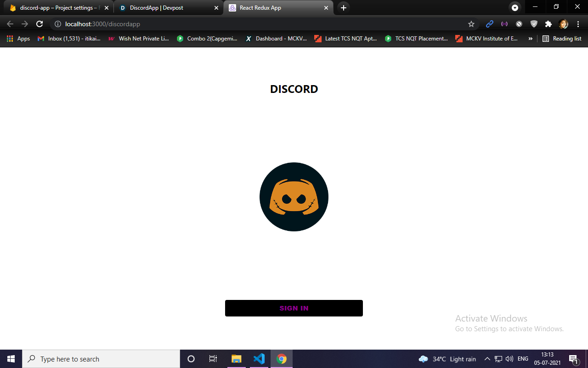
Task: Close the React Redux App tab
Action: (x=326, y=8)
